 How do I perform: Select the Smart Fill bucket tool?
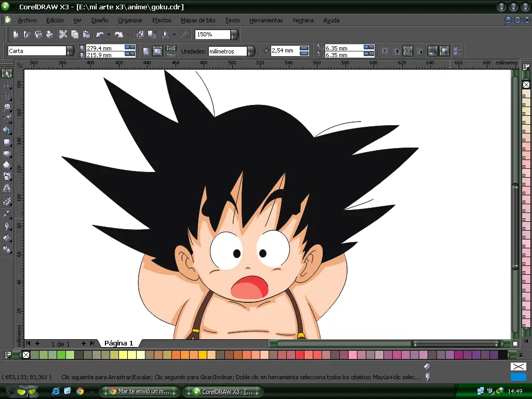tap(7, 130)
